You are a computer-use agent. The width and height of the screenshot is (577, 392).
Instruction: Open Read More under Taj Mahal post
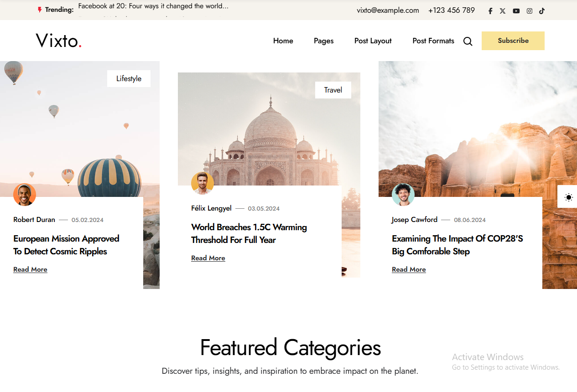point(208,258)
